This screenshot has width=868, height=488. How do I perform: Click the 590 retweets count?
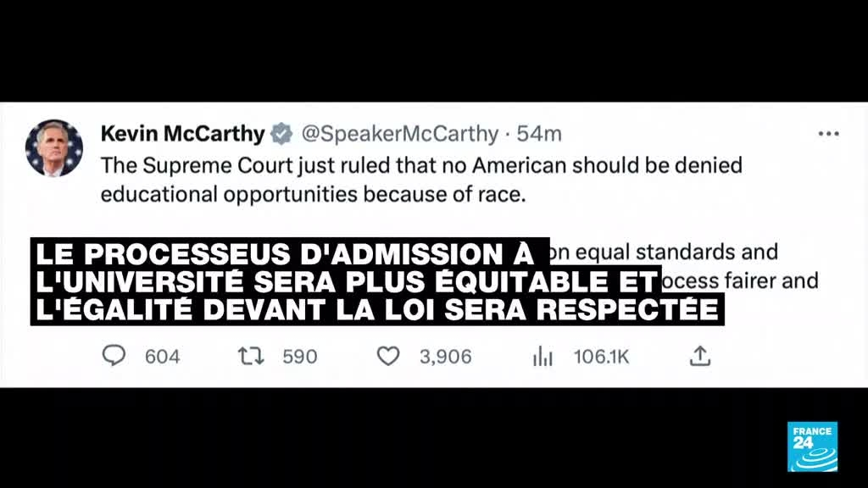pyautogui.click(x=299, y=357)
